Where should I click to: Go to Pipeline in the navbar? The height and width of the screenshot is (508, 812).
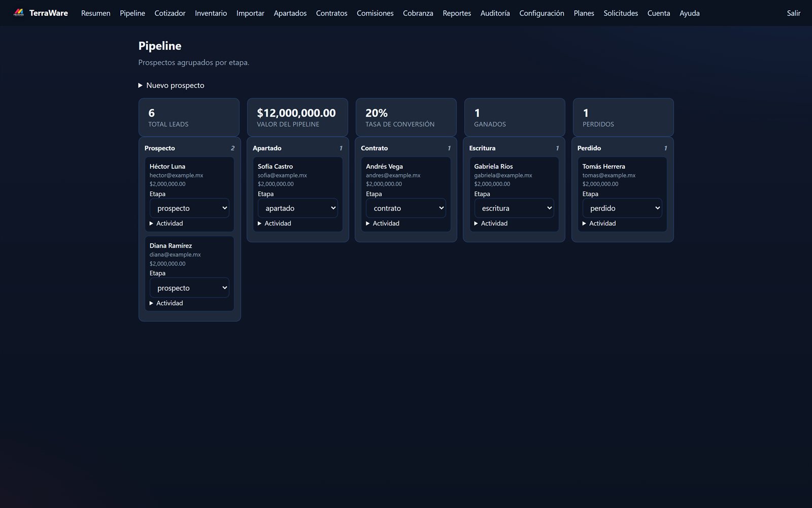click(132, 13)
